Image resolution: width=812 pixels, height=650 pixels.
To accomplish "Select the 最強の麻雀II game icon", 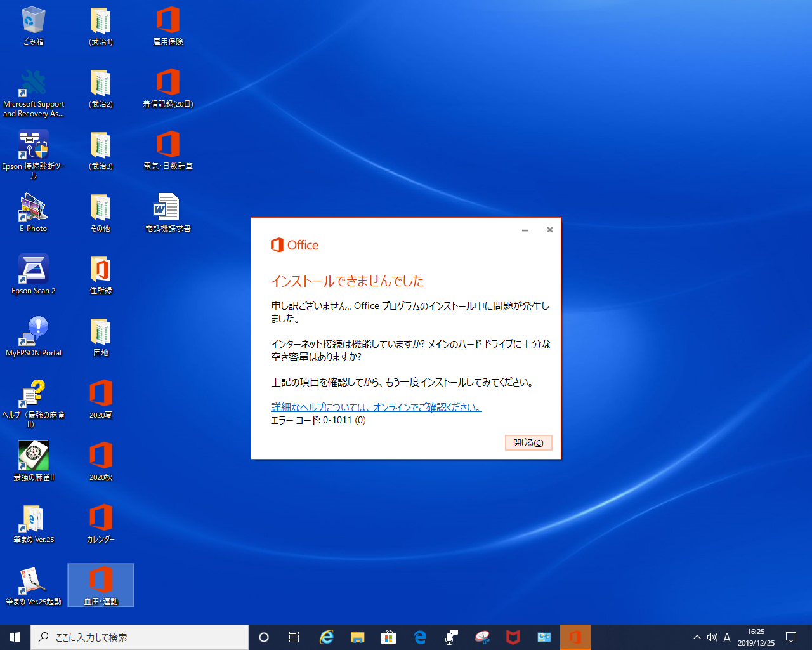I will point(34,461).
